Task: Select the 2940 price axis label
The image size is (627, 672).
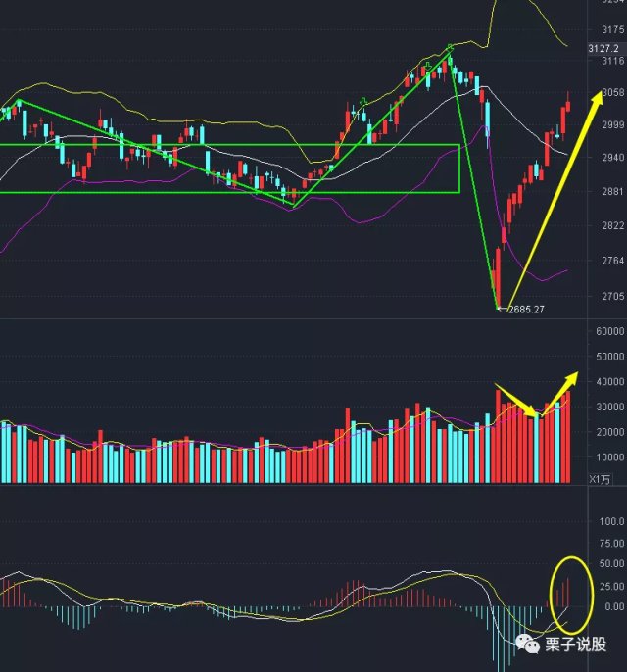Action: click(x=613, y=158)
